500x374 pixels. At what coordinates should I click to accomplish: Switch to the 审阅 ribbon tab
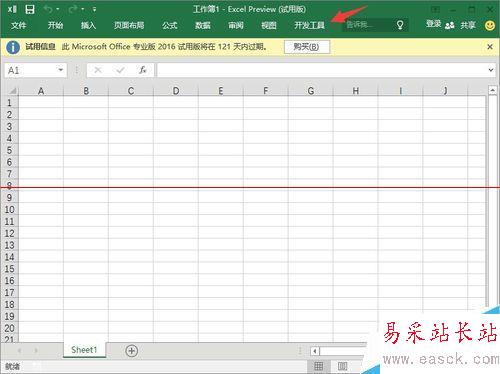[236, 25]
